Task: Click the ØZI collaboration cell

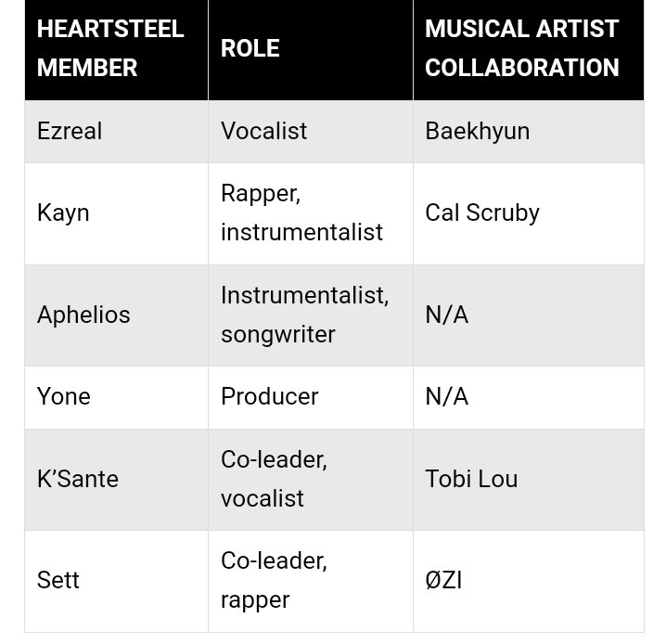Action: [443, 580]
